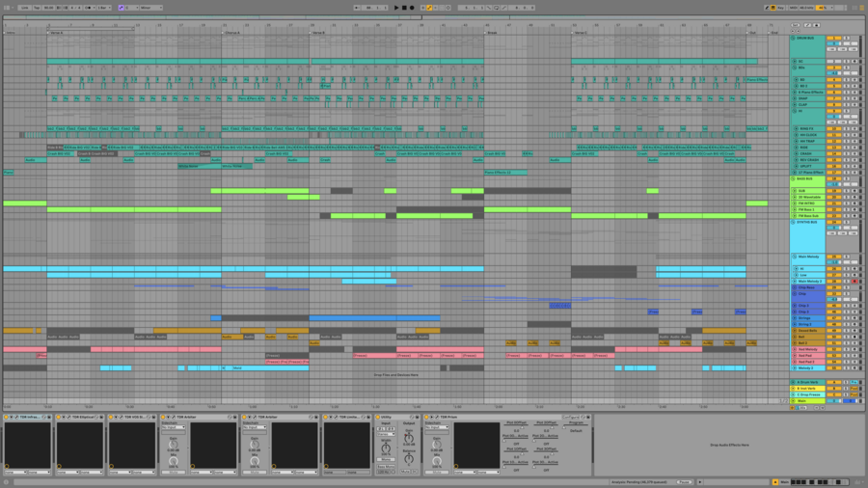Click the Chorus A locator marker

[x=231, y=32]
